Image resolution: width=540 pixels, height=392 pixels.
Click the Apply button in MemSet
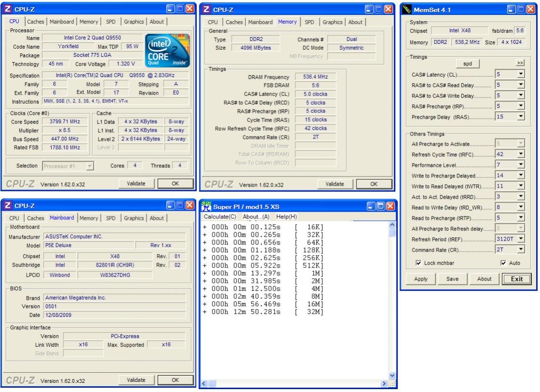[420, 279]
